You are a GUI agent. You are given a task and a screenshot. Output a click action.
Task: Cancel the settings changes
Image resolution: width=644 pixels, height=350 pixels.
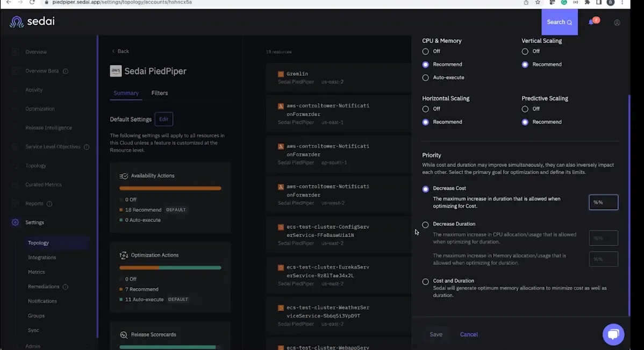(x=469, y=334)
